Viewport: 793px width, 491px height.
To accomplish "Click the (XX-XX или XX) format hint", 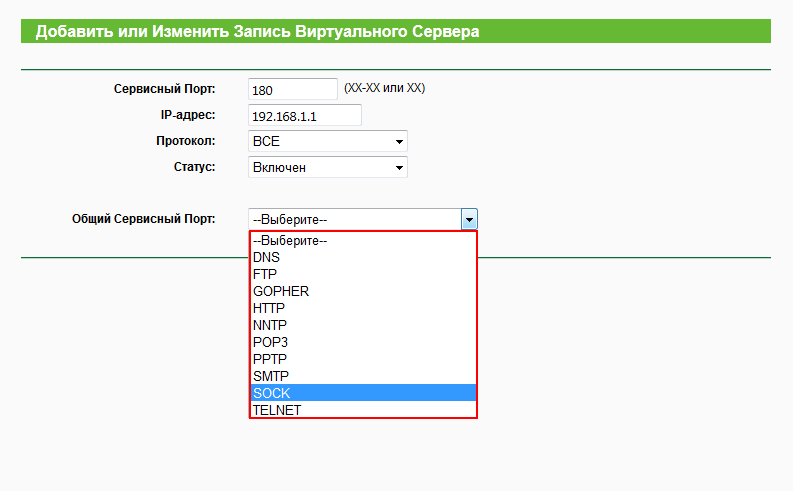I will [x=384, y=88].
